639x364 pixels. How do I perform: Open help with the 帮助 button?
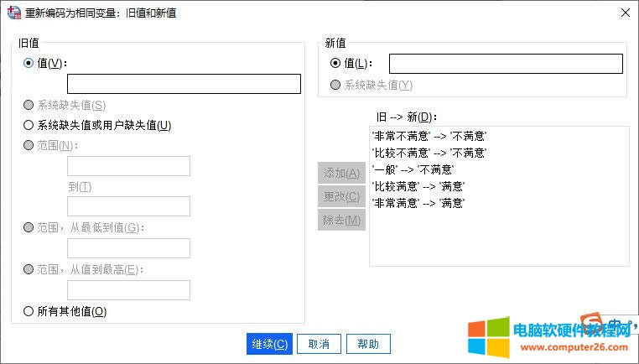coord(368,344)
